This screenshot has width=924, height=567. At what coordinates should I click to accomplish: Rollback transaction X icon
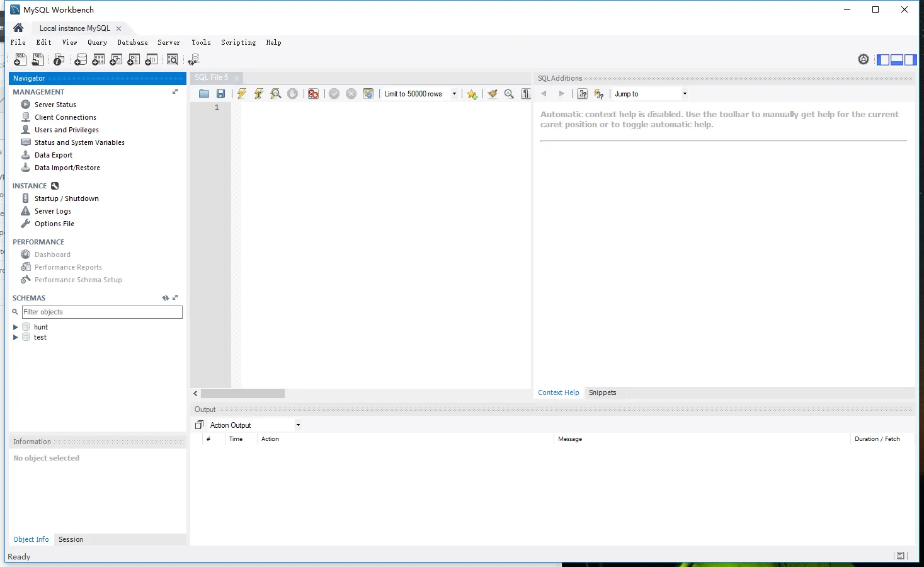(351, 94)
